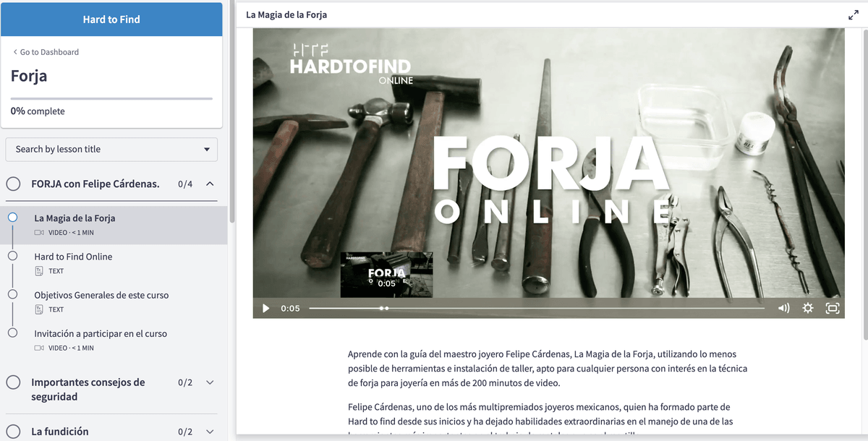Mark La Magia de la Forja completion circle
This screenshot has width=868, height=441.
(12, 217)
